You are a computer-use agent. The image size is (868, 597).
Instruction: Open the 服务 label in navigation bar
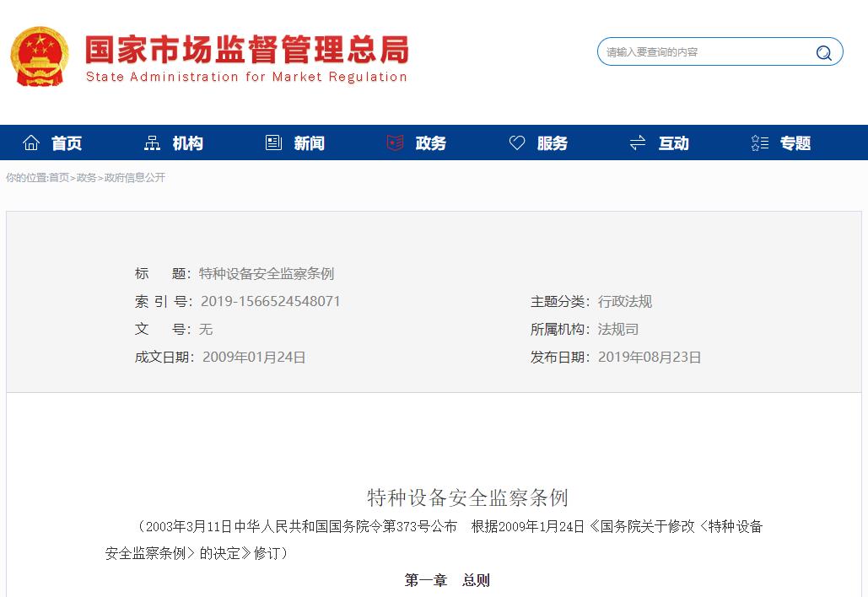point(553,143)
